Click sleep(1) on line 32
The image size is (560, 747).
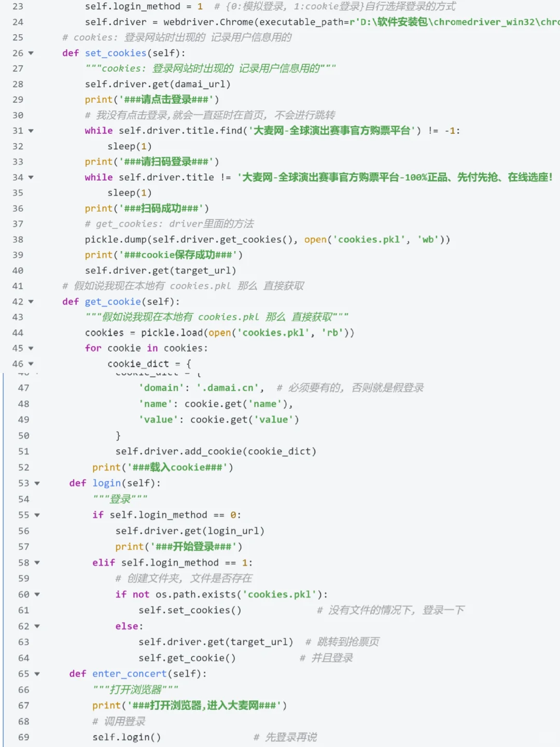click(130, 146)
